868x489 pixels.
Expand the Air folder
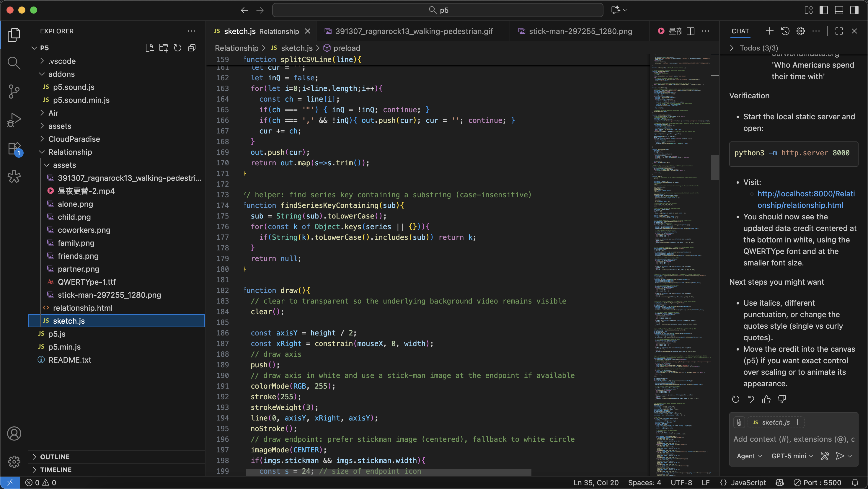click(x=54, y=113)
